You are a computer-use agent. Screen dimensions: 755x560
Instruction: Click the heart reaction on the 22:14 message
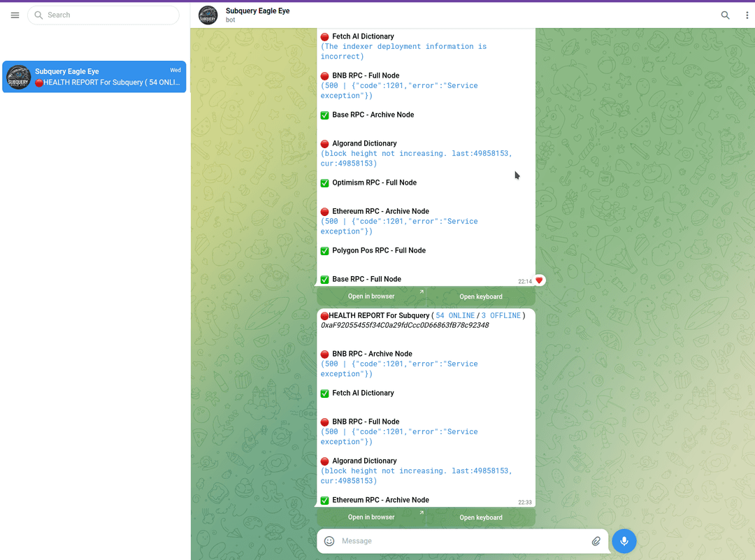pyautogui.click(x=539, y=279)
